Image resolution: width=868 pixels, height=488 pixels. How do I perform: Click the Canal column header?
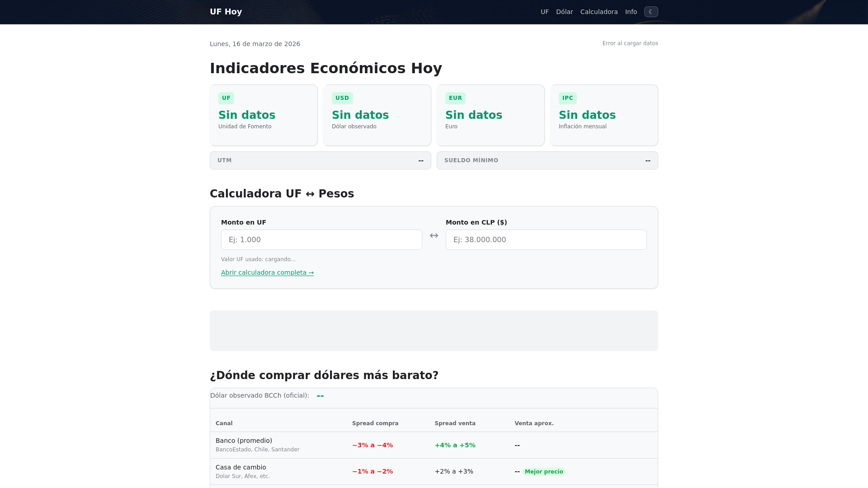pyautogui.click(x=224, y=423)
